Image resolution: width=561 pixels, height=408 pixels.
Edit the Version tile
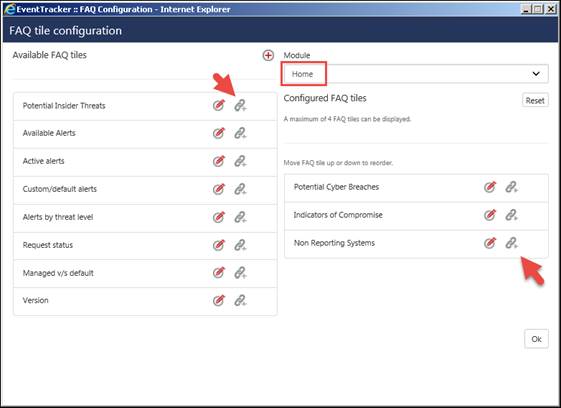pyautogui.click(x=219, y=300)
